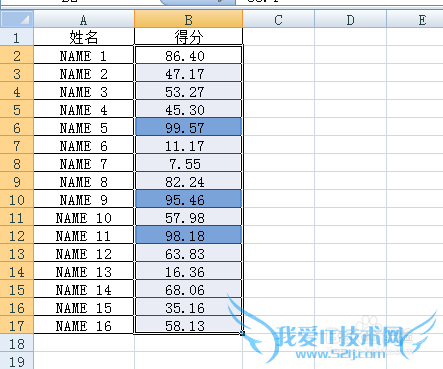Select row 18 header
This screenshot has height=369, width=443.
[17, 343]
